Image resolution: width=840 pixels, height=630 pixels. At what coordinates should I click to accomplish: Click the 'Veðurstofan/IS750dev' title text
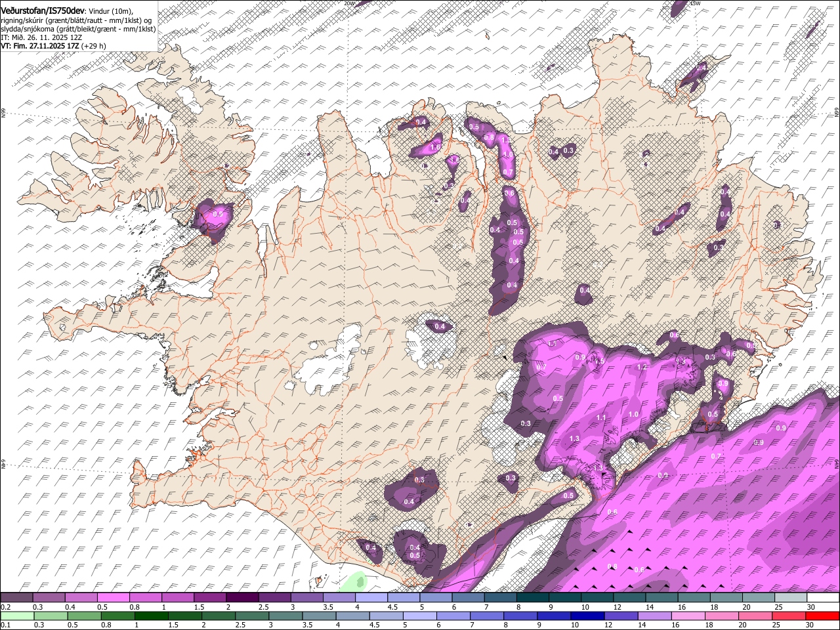tap(43, 11)
